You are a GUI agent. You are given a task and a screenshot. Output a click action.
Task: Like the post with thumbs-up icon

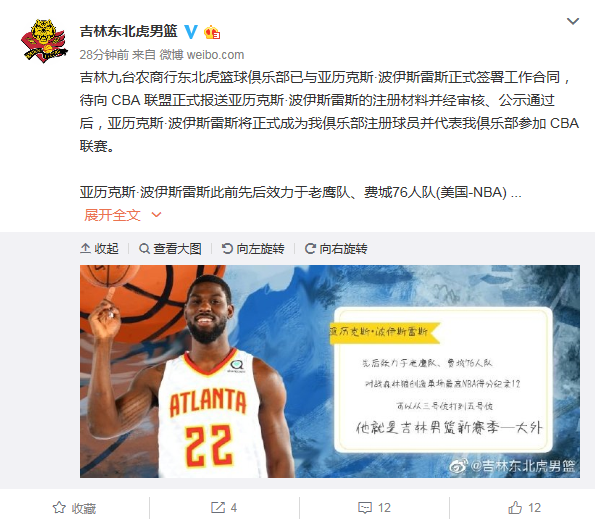(515, 508)
